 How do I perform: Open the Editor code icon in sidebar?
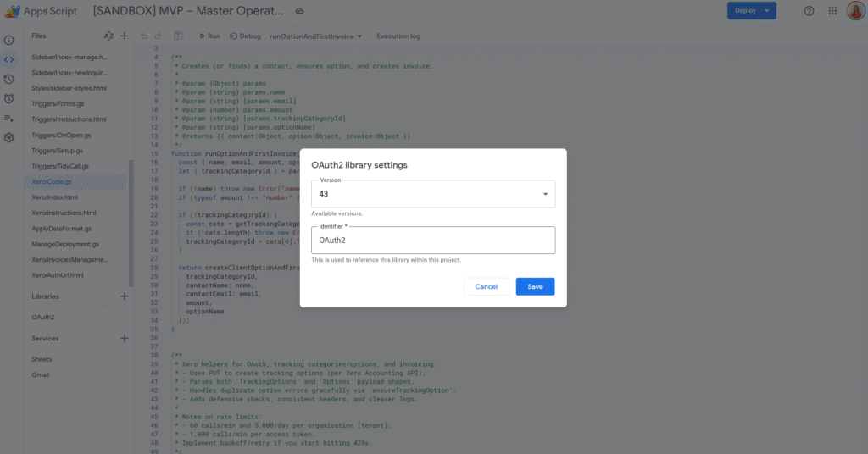pos(8,59)
